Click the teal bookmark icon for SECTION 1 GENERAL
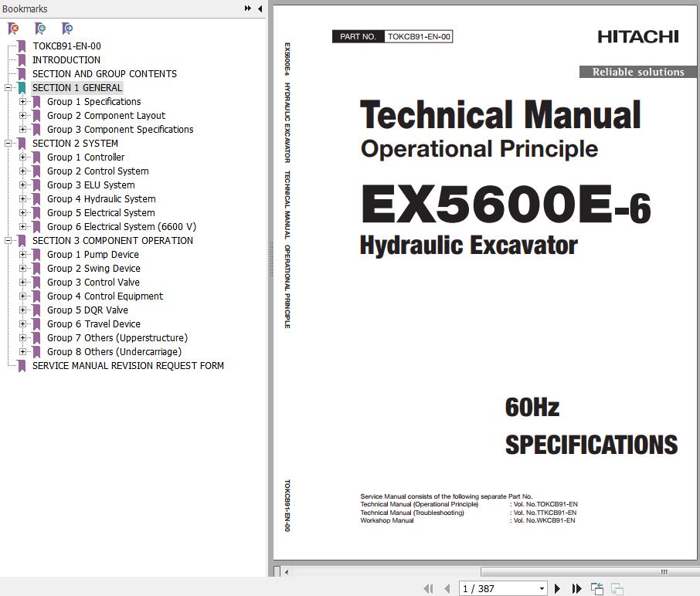 tap(22, 88)
